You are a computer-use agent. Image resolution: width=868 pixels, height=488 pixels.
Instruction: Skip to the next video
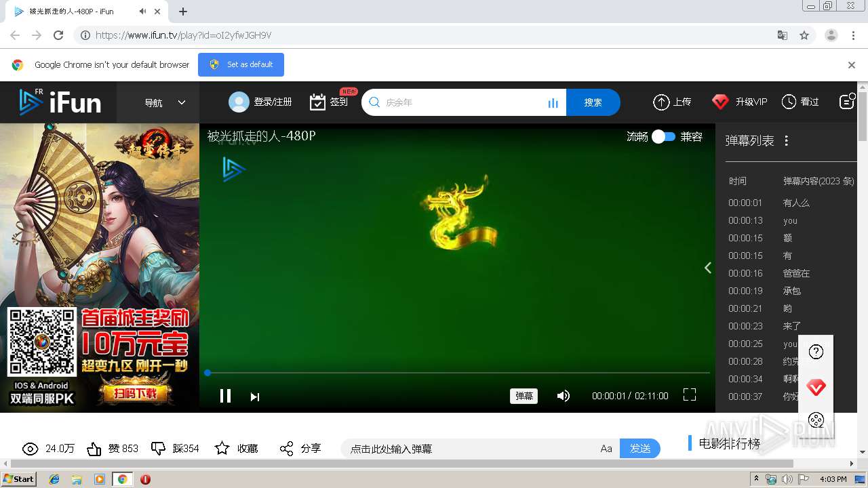pos(255,396)
